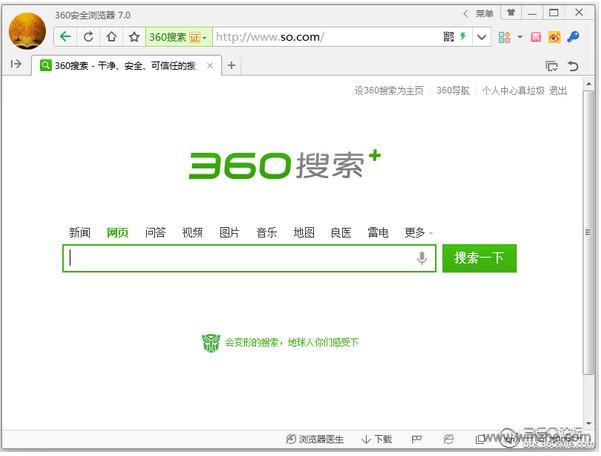
Task: Select the 雷电 search tab
Action: [x=378, y=233]
